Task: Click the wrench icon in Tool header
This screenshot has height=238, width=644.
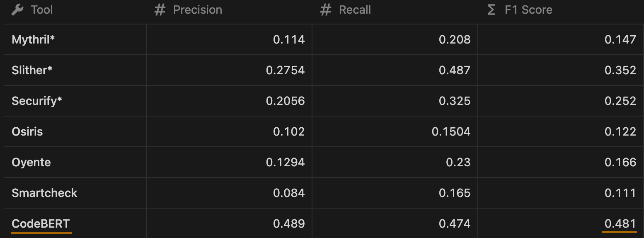Action: (17, 10)
